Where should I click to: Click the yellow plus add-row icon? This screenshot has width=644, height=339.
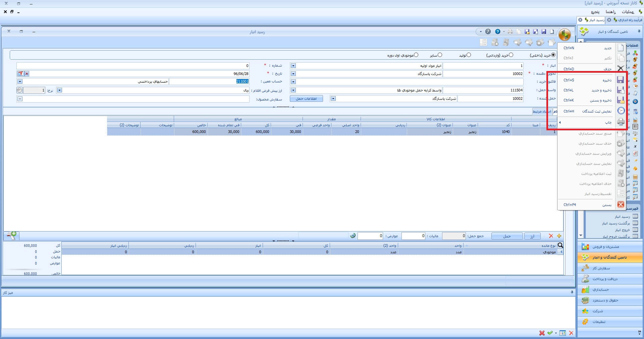(559, 236)
